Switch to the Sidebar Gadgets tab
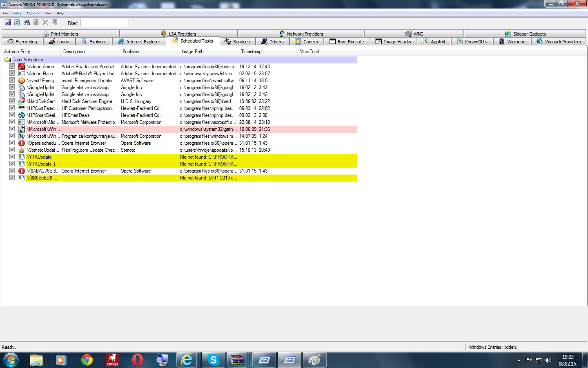The width and height of the screenshot is (588, 368). coord(525,34)
